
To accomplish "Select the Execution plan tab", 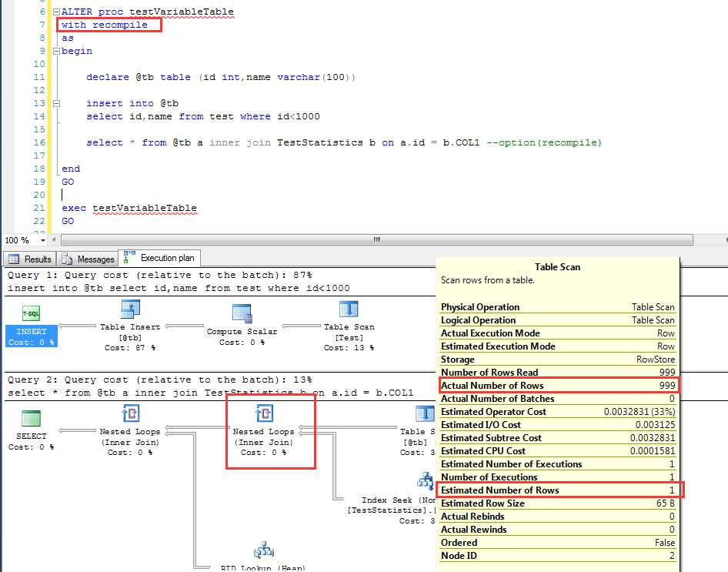I will tap(160, 259).
